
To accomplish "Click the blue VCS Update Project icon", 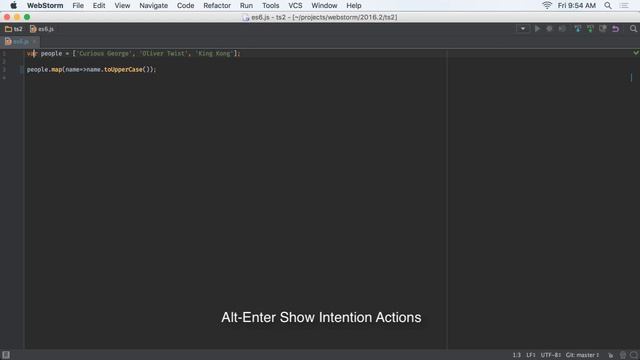I will (578, 29).
